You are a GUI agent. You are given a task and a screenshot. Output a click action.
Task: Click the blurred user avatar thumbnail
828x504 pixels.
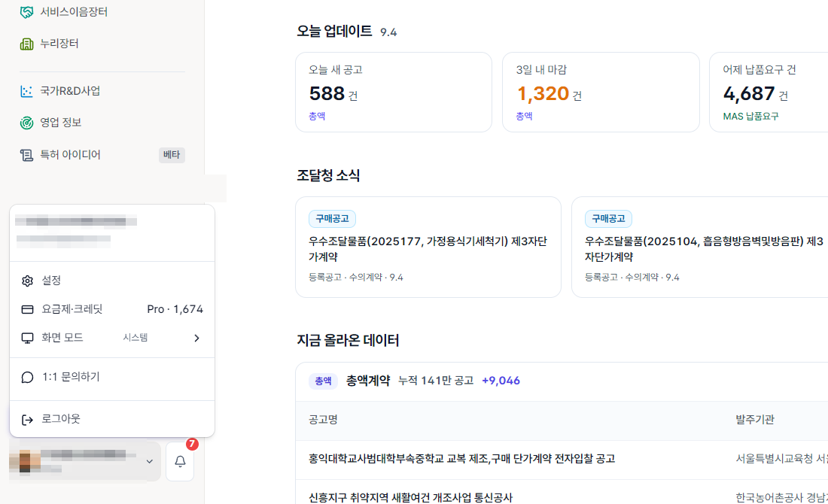tap(25, 461)
